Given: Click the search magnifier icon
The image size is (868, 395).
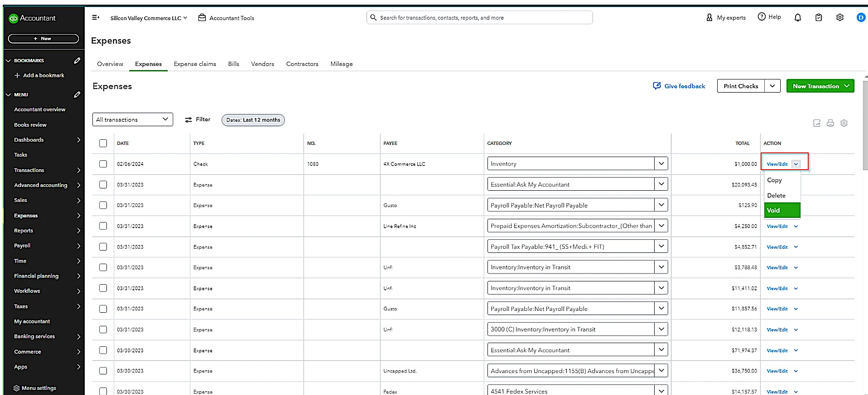Looking at the screenshot, I should 373,18.
